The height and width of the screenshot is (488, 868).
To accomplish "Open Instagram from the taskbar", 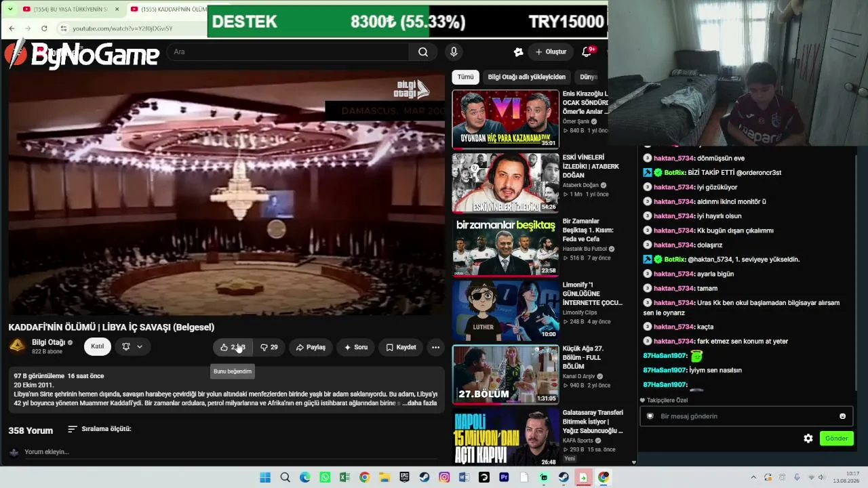I will coord(444,477).
